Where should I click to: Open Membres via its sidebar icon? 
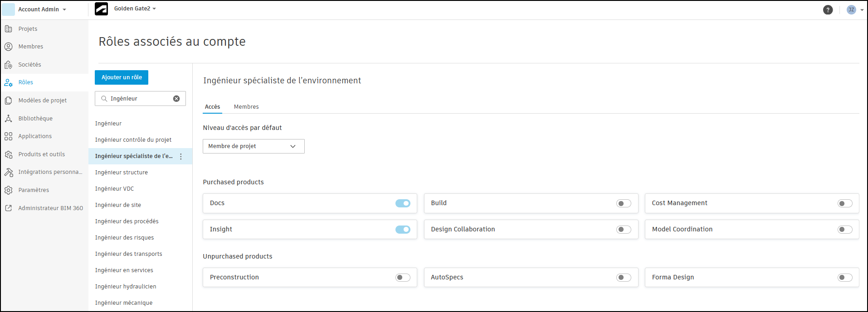point(9,47)
